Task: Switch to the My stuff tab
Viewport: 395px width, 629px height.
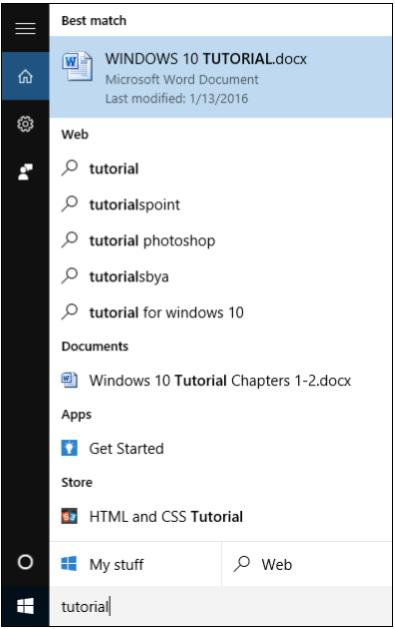Action: (x=135, y=564)
